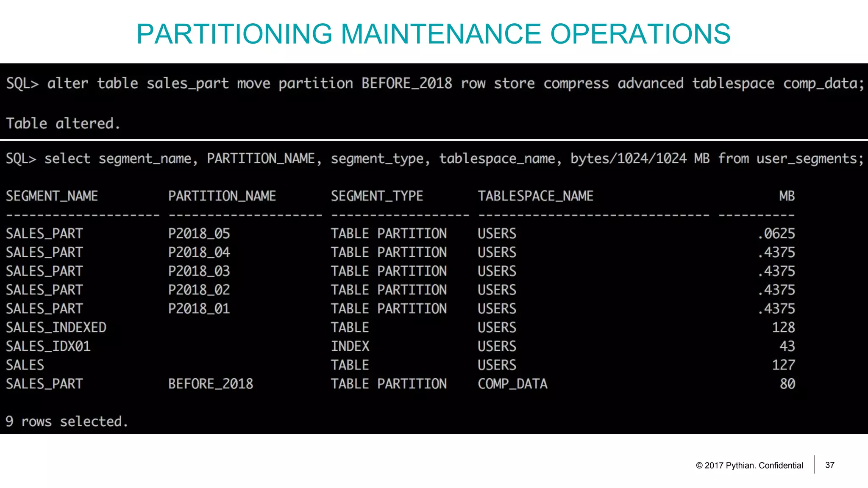Click the SALES segment name row
The width and height of the screenshot is (868, 488).
pyautogui.click(x=25, y=365)
